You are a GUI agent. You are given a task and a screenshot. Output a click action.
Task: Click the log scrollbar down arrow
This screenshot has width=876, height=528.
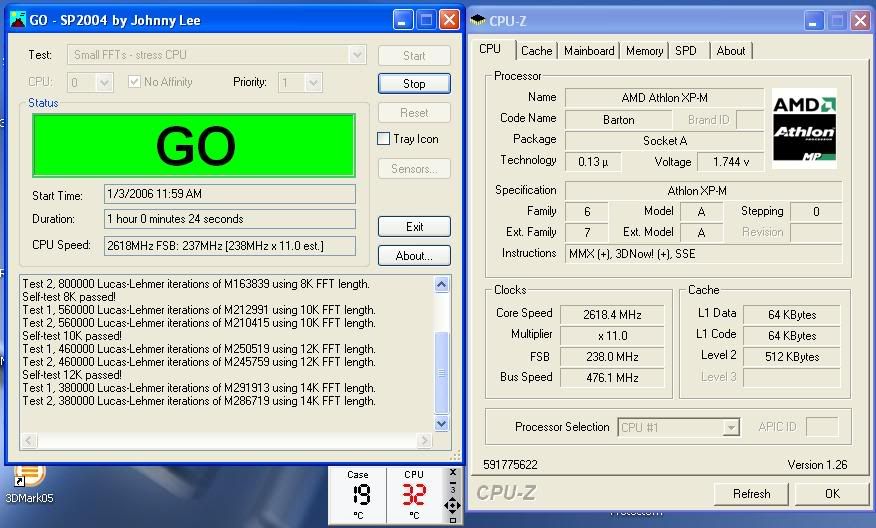coord(441,424)
